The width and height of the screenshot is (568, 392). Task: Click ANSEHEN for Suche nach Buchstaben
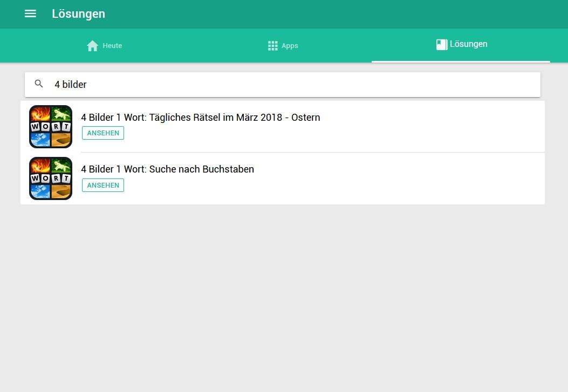point(103,185)
